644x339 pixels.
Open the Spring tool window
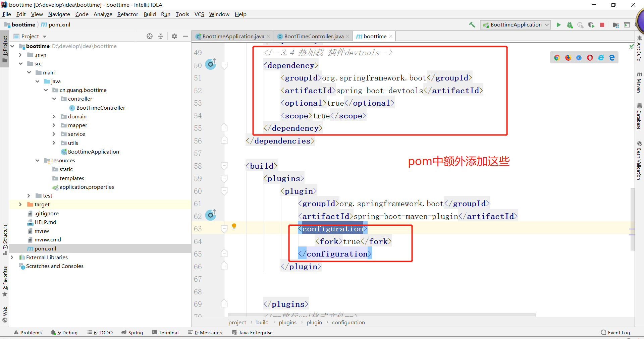tap(132, 333)
